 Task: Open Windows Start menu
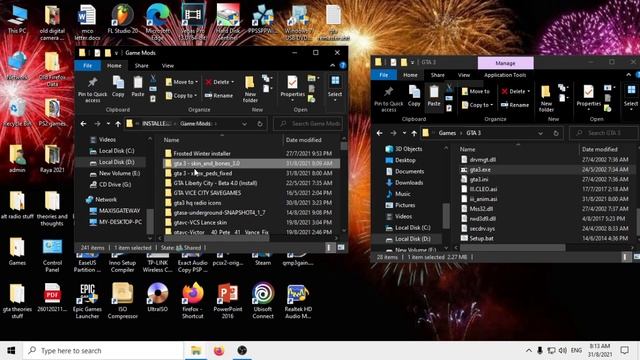11,351
